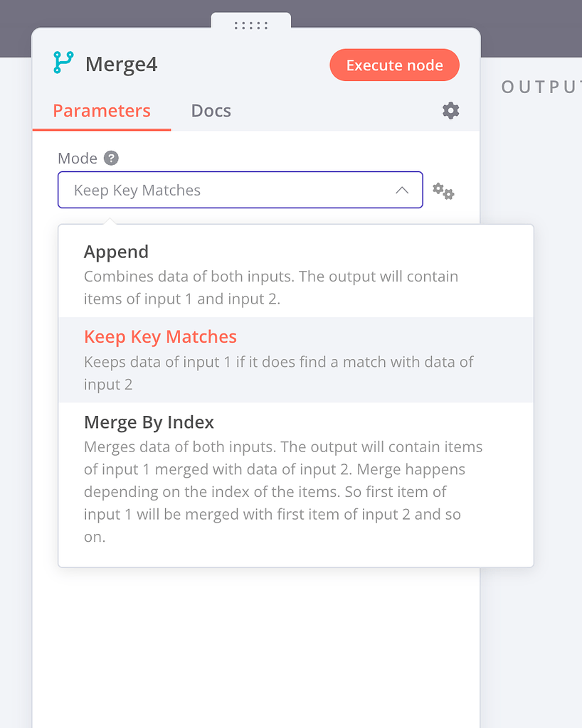Viewport: 582px width, 728px height.
Task: Click the drag handle dots above the panel
Action: [x=249, y=26]
